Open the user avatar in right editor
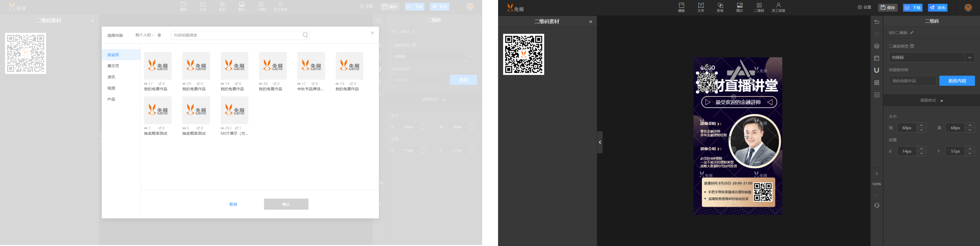Screen dimensions: 980x246 tap(968, 8)
